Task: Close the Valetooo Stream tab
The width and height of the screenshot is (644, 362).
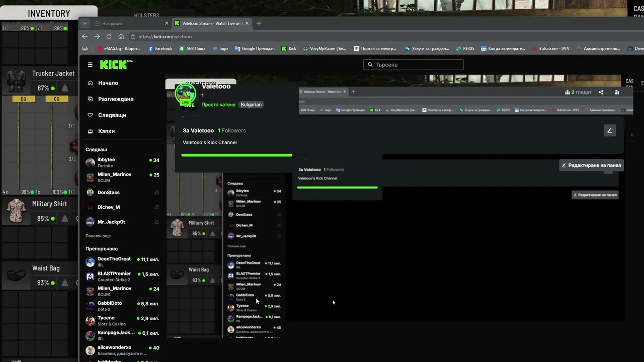Action: coord(247,23)
